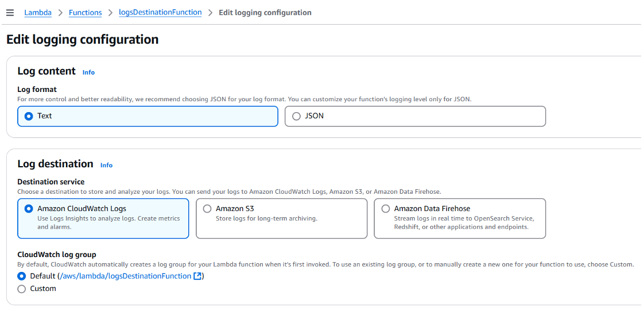Select Amazon CloudWatch Logs destination
This screenshot has width=644, height=311.
103,218
